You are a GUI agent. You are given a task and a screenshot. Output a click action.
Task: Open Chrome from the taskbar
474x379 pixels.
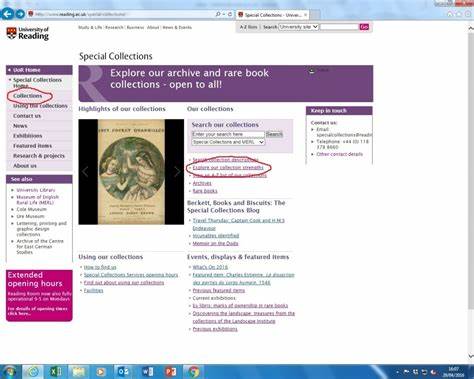click(x=193, y=371)
